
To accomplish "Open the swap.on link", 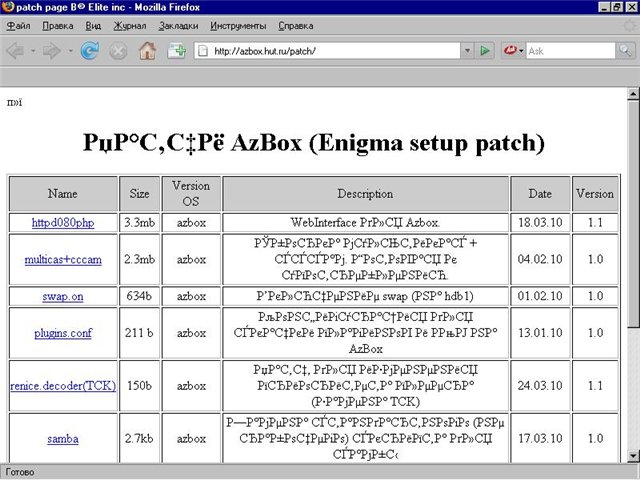I will (63, 296).
